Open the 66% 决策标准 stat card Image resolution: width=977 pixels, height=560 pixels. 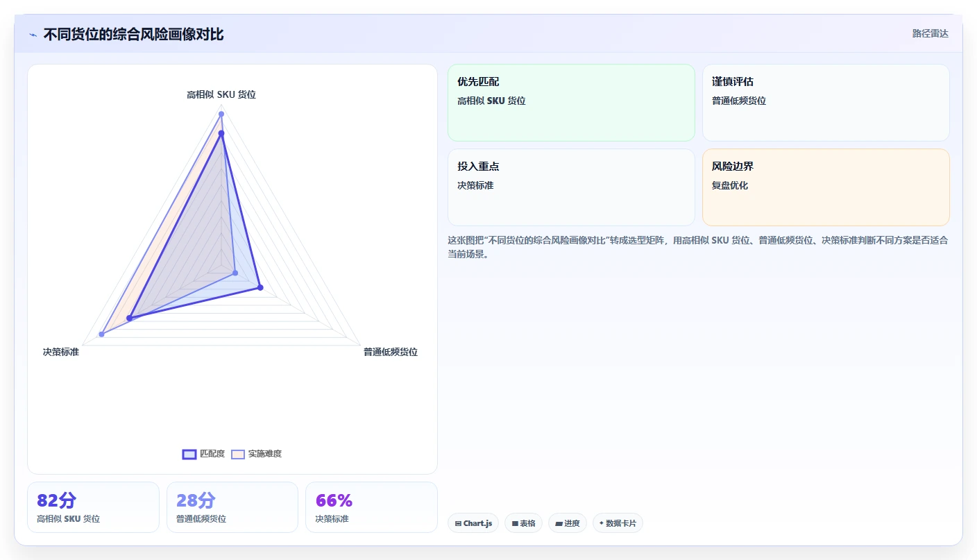pyautogui.click(x=371, y=507)
